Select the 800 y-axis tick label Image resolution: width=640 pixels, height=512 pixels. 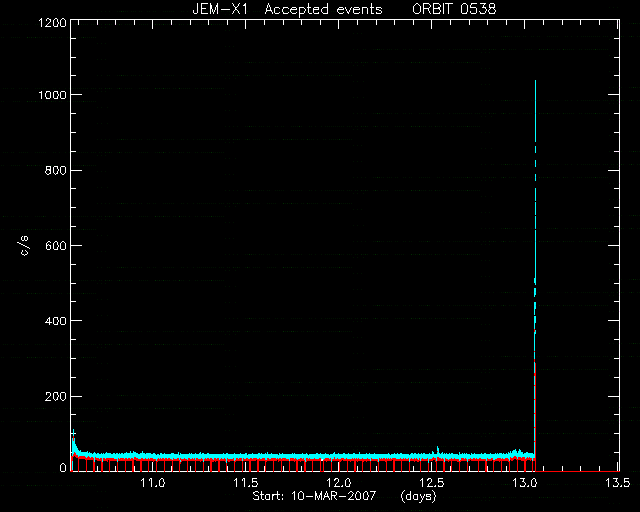56,170
